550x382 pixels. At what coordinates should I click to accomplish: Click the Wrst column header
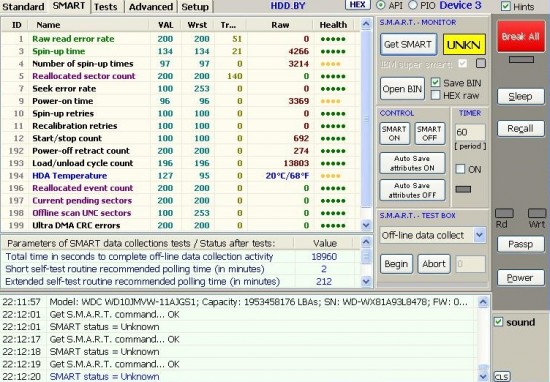(x=197, y=25)
